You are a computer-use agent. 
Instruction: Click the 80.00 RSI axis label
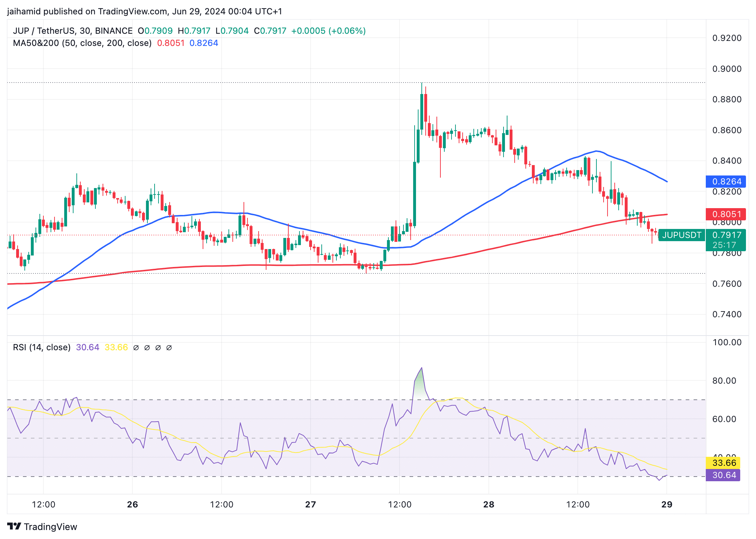(724, 381)
